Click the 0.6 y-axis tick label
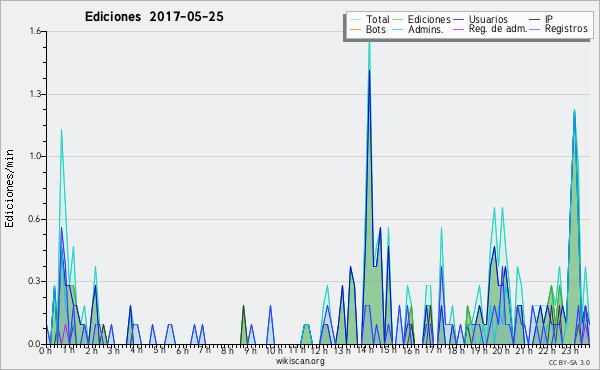 pyautogui.click(x=35, y=219)
